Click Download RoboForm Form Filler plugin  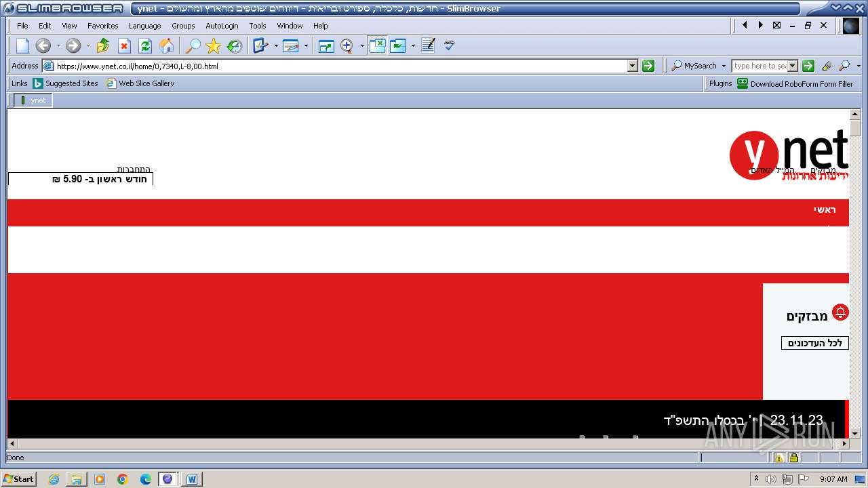pos(795,83)
